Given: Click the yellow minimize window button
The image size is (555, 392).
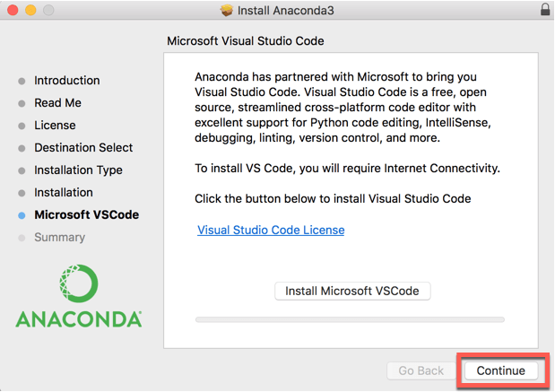Looking at the screenshot, I should click(x=30, y=10).
